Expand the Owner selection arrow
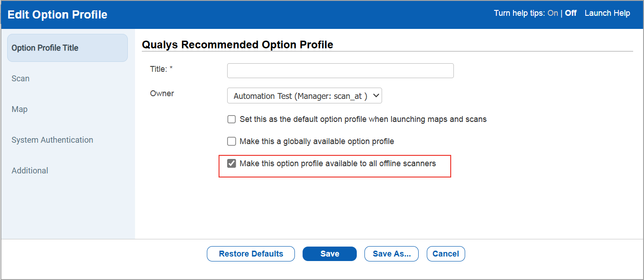Screen dimensions: 644x280 (x=376, y=95)
